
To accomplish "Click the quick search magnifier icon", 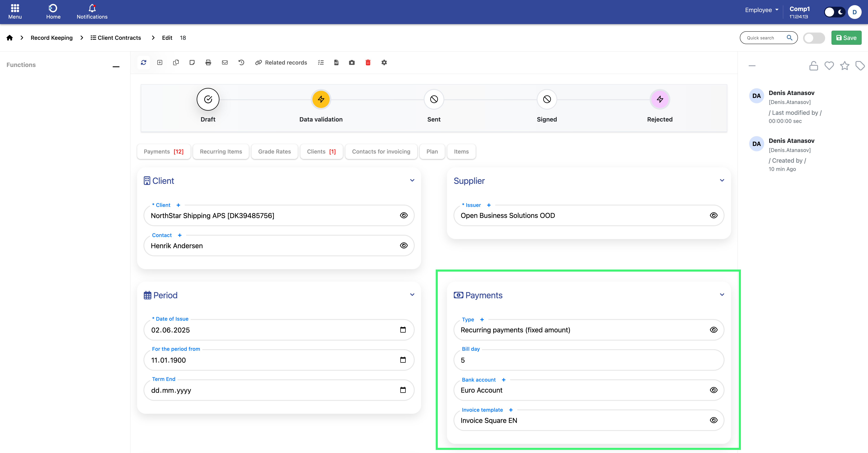I will pos(789,38).
